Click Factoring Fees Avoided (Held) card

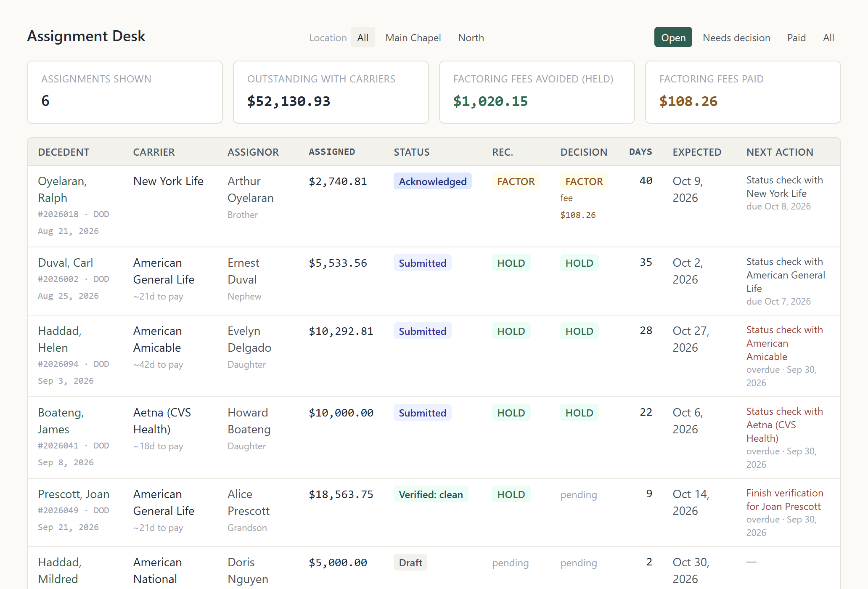click(537, 92)
